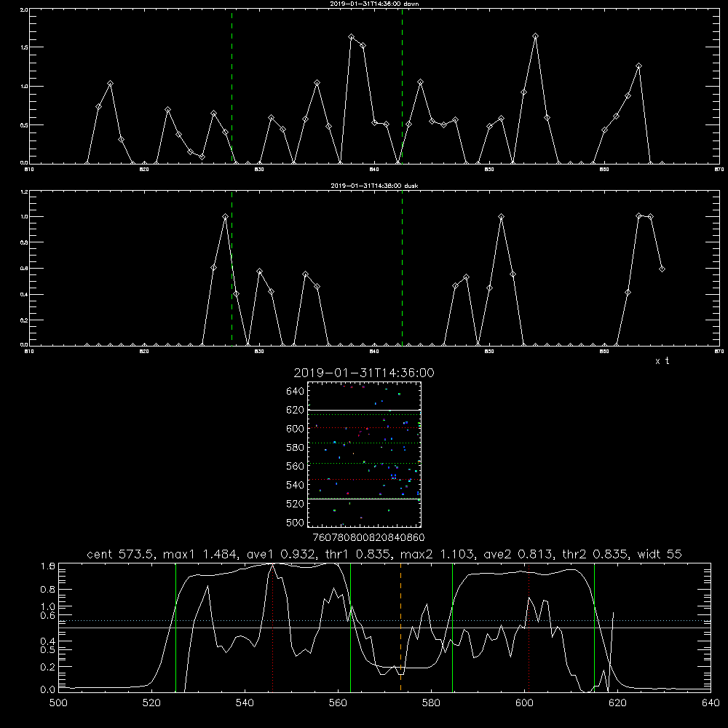The image size is (728, 728).
Task: Click the 'x t' axis label
Action: 662,361
